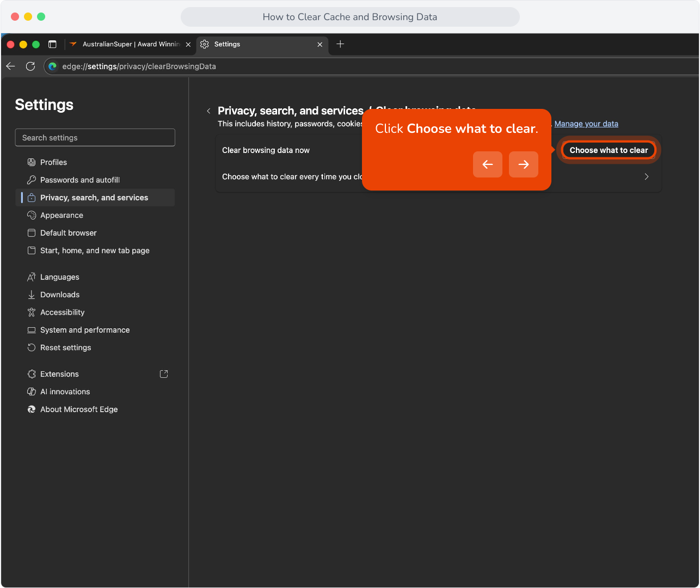Image resolution: width=700 pixels, height=588 pixels.
Task: Open new tab with plus icon
Action: click(340, 44)
